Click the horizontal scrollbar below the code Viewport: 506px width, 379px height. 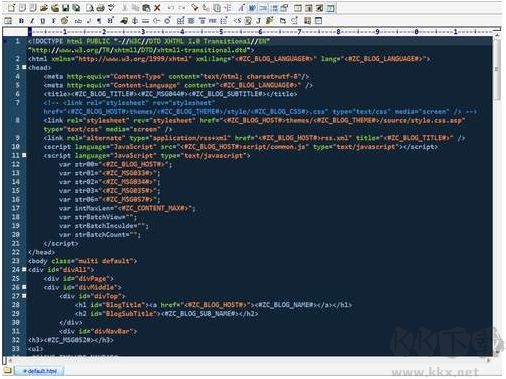[x=248, y=360]
